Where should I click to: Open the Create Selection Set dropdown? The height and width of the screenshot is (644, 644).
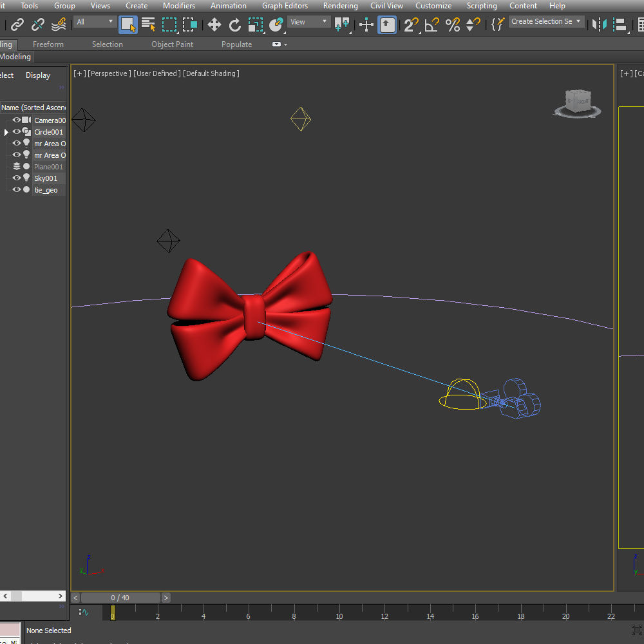point(546,21)
